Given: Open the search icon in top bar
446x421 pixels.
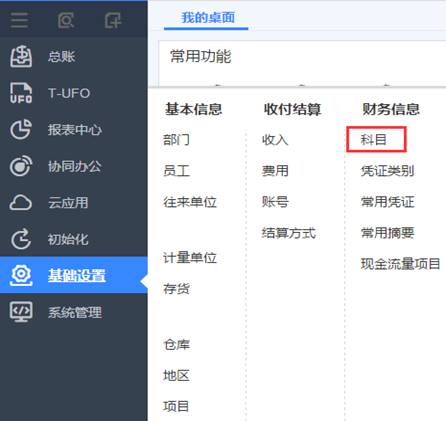Looking at the screenshot, I should tap(66, 21).
